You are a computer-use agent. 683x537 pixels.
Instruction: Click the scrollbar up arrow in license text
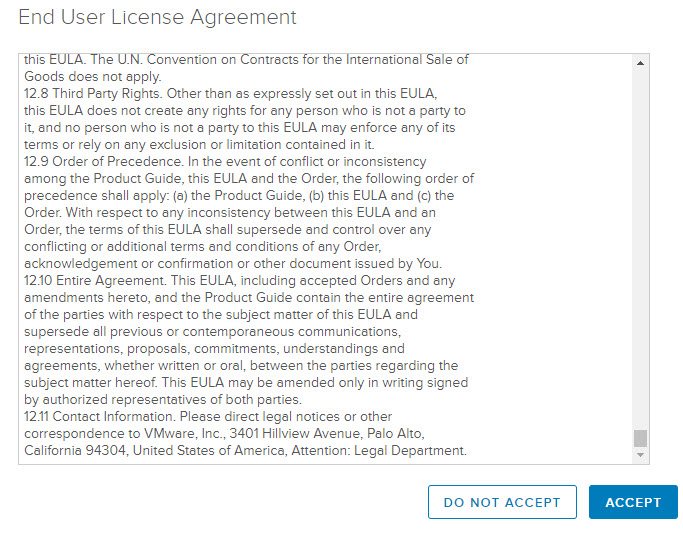tap(641, 63)
